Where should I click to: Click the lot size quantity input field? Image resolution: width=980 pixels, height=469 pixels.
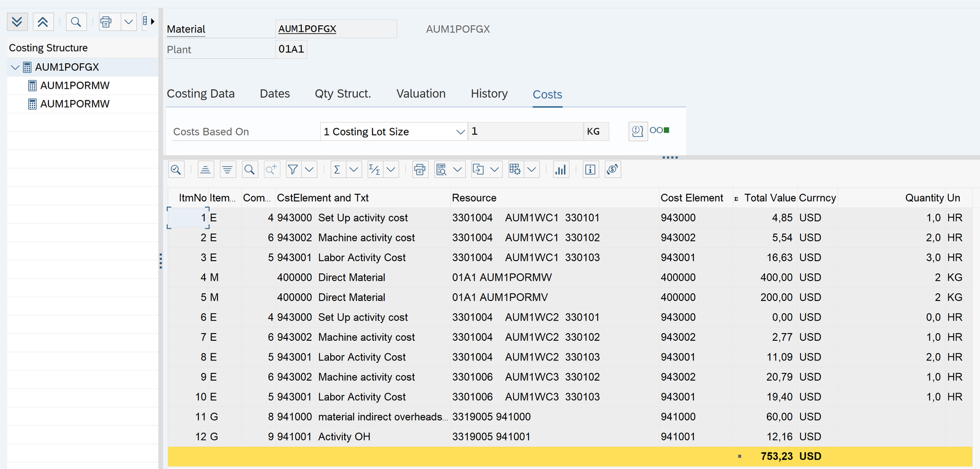525,131
